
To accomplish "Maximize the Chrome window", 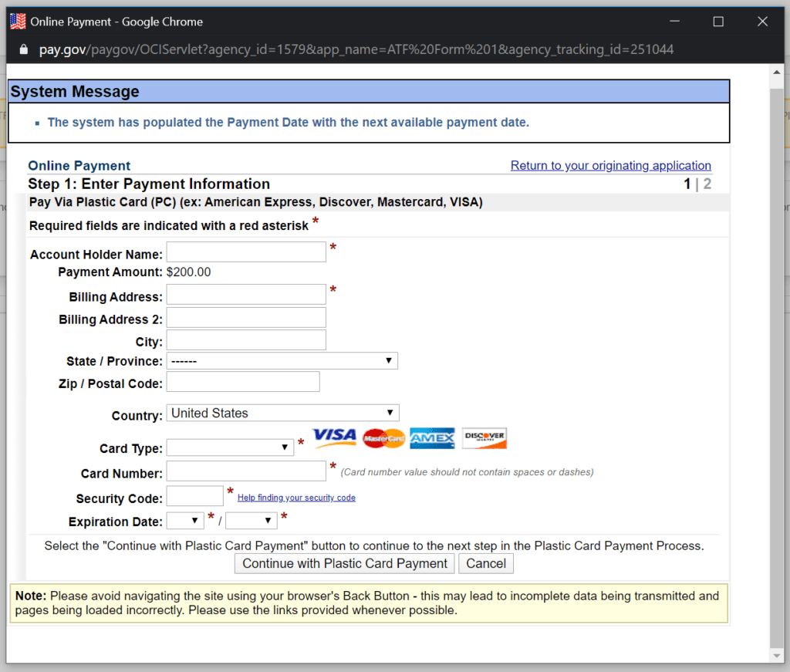I will pyautogui.click(x=718, y=22).
